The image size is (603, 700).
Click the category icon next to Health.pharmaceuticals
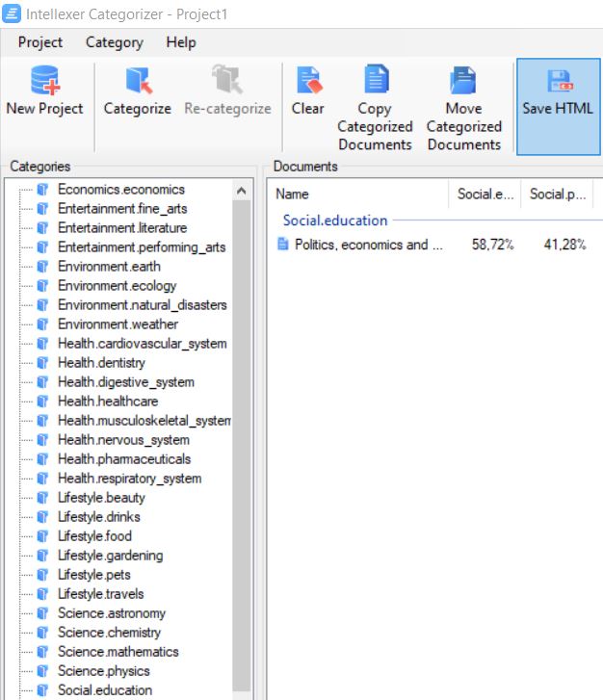42,459
